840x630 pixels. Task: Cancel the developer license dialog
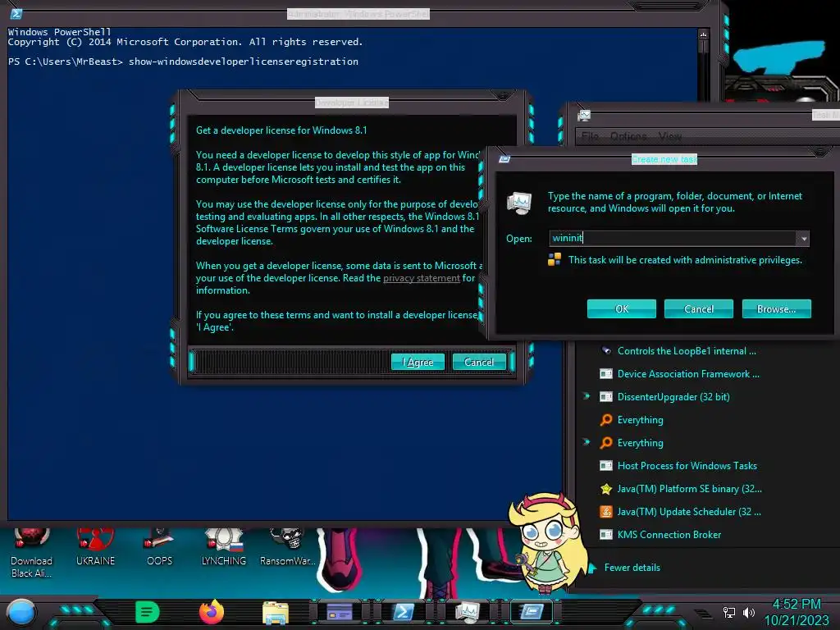(x=479, y=362)
